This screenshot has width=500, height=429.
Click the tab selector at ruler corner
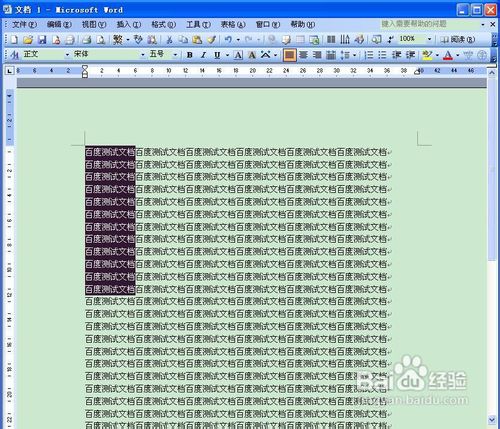(x=9, y=71)
